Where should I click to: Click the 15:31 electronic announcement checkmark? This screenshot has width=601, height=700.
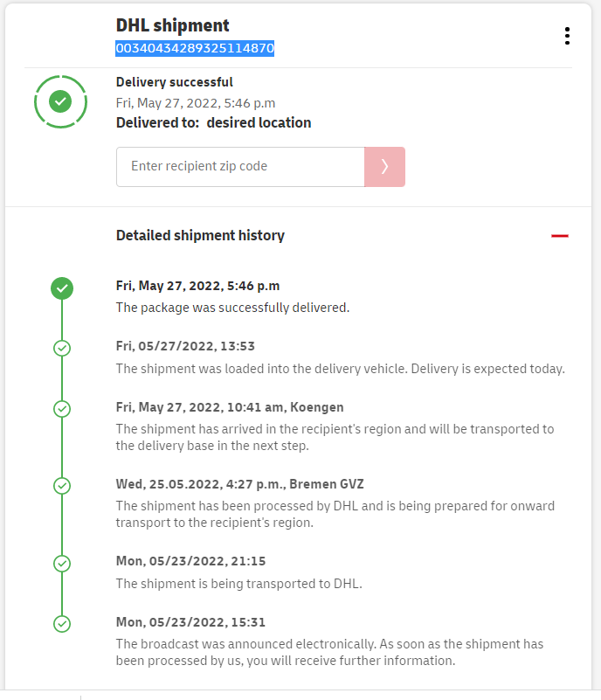click(x=62, y=624)
